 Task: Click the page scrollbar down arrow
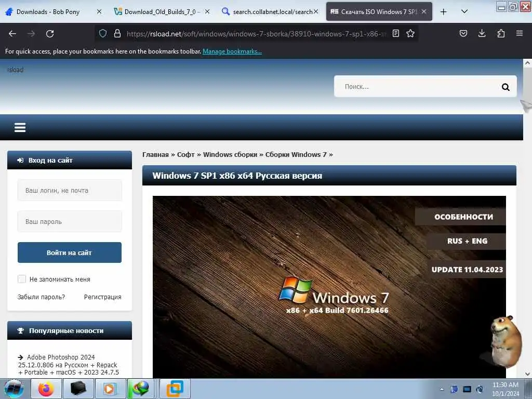pos(527,374)
